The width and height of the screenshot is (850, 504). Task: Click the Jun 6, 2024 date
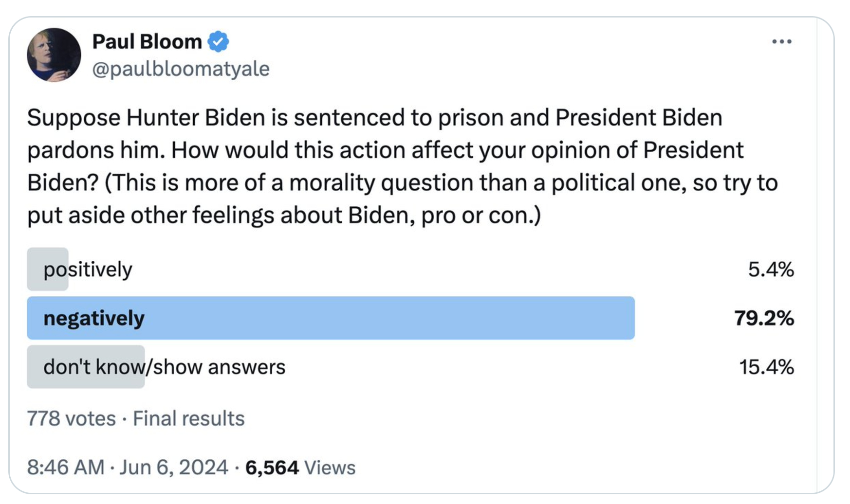pos(174,468)
